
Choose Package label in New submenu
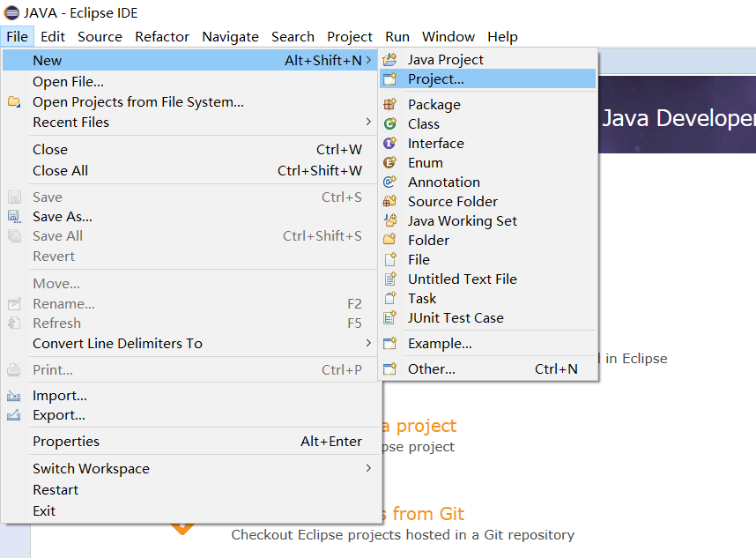pos(434,104)
